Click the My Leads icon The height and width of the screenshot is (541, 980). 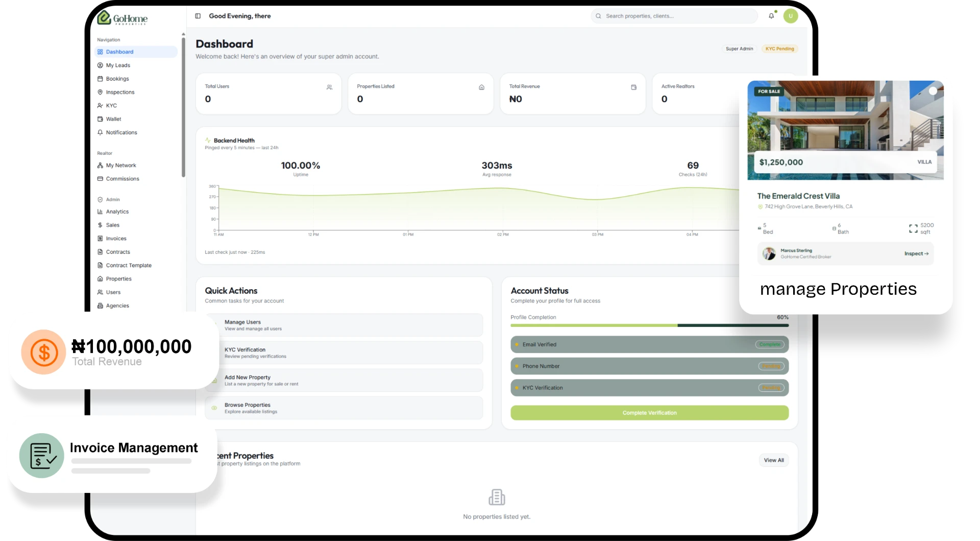[x=100, y=65]
